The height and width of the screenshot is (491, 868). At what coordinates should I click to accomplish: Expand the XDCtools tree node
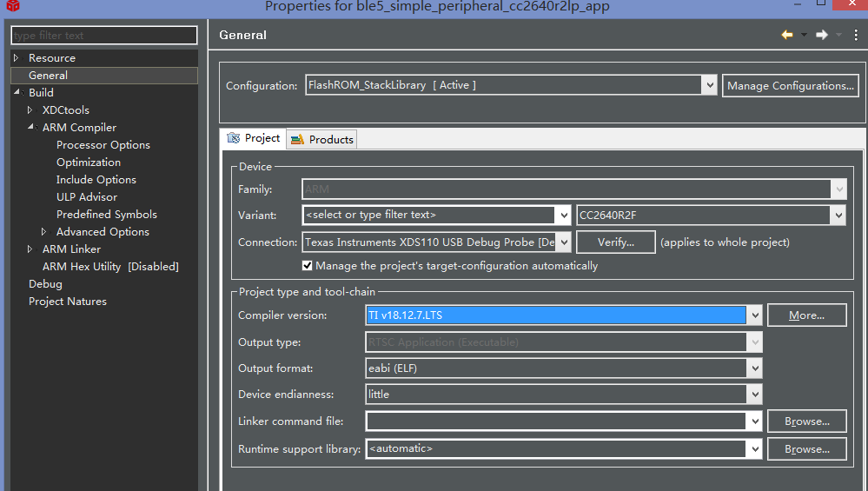coord(30,109)
